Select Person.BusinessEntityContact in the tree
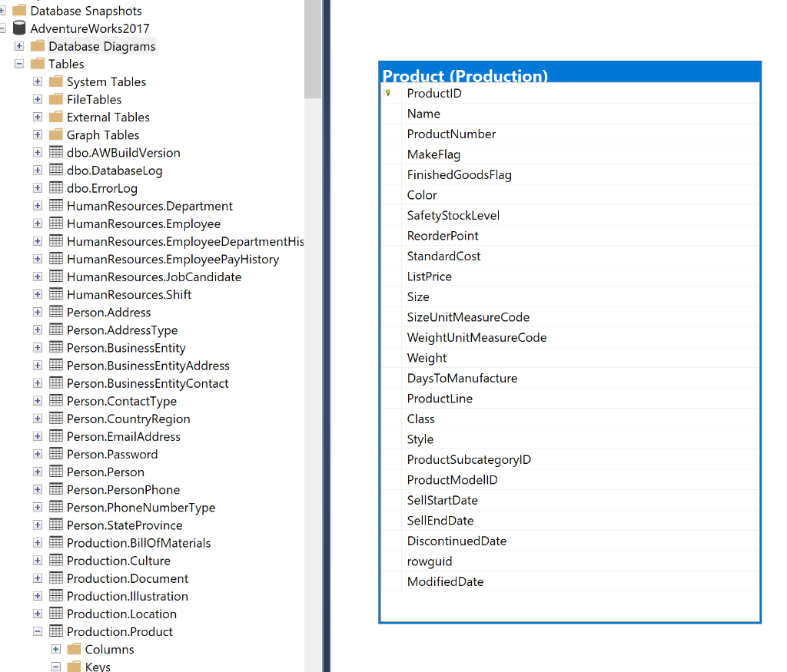The width and height of the screenshot is (787, 672). [148, 384]
